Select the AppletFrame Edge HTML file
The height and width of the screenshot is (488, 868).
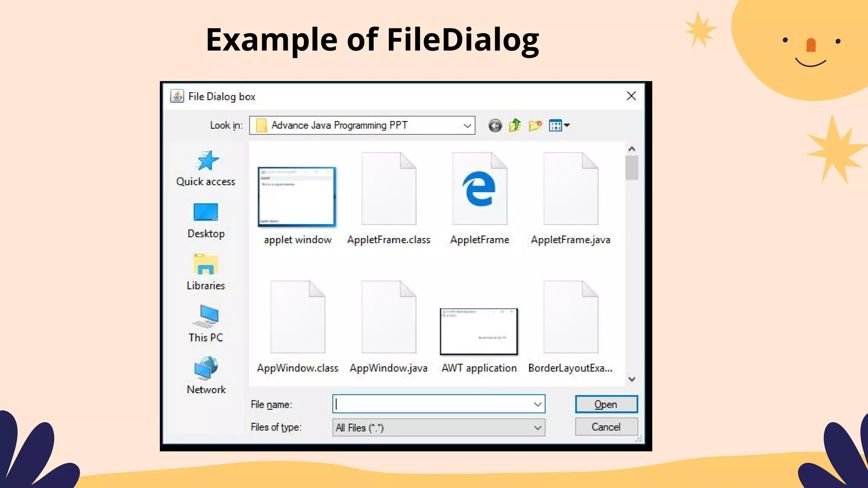[x=479, y=199]
